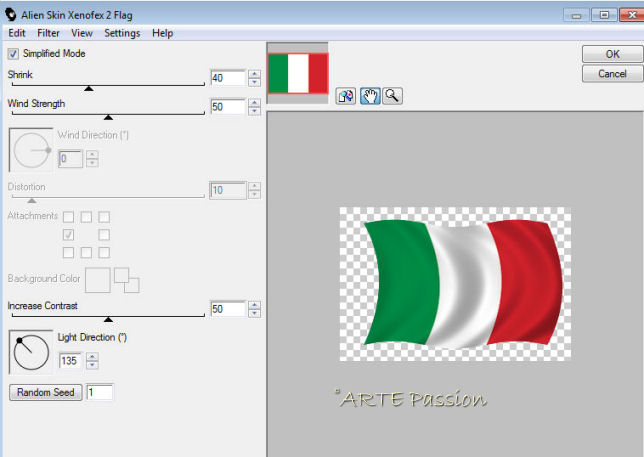Decrease Wind Strength with down arrow
644x457 pixels.
click(255, 111)
